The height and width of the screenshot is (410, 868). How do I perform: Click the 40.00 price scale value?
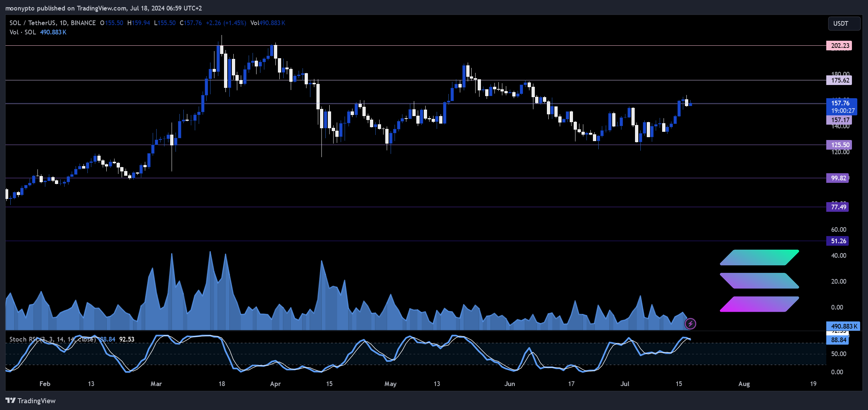point(838,256)
